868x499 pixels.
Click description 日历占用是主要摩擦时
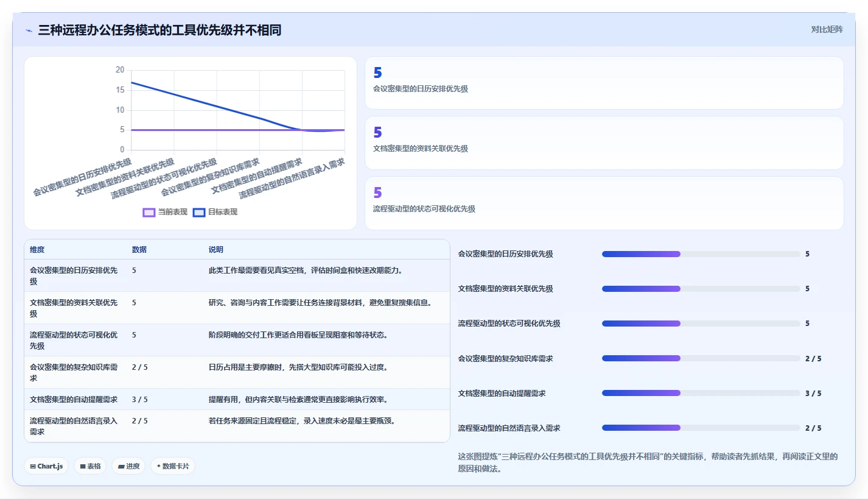pyautogui.click(x=298, y=367)
